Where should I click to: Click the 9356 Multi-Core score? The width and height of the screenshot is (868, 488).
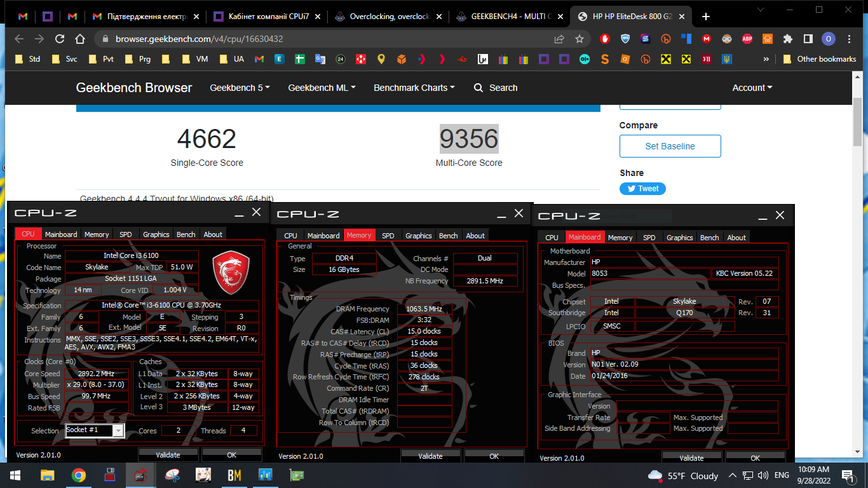[x=469, y=139]
